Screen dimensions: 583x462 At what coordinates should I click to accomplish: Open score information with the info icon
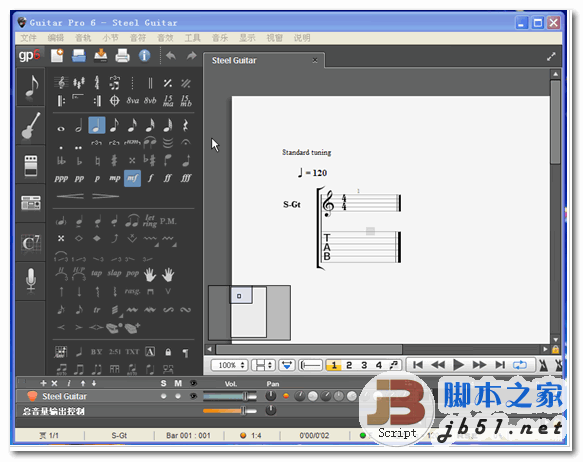(x=144, y=56)
